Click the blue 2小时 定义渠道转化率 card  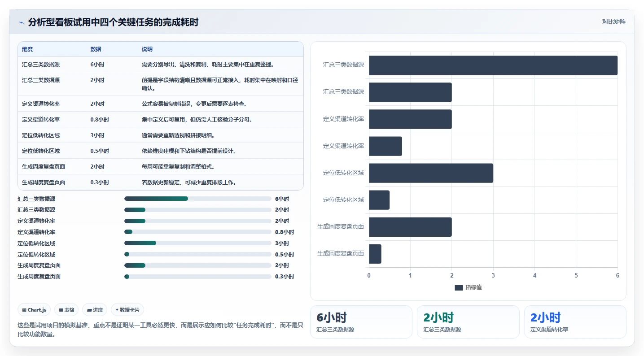point(575,322)
